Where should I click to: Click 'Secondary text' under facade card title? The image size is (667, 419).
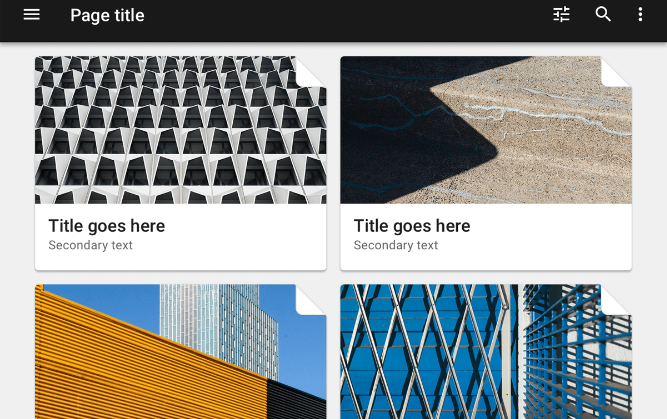[91, 245]
